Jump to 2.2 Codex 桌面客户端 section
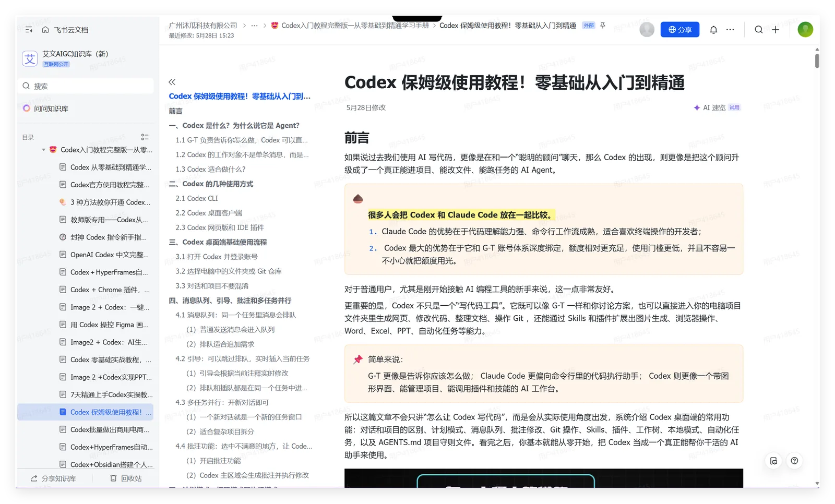 [209, 213]
